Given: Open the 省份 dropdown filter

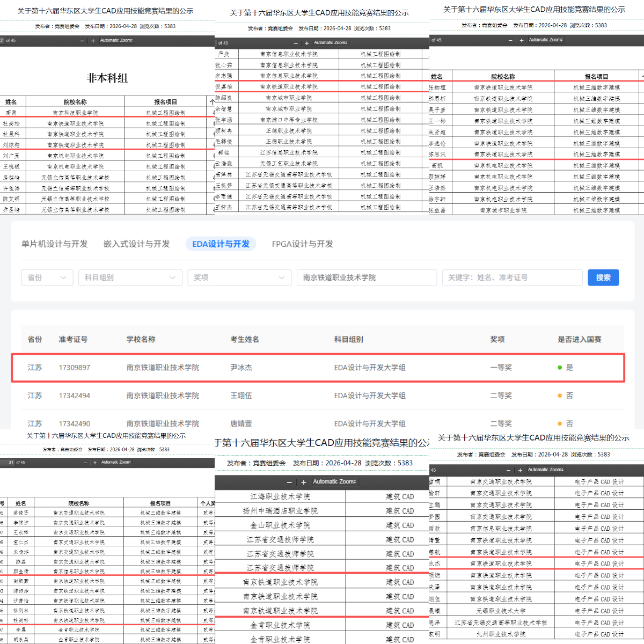Looking at the screenshot, I should pyautogui.click(x=47, y=277).
